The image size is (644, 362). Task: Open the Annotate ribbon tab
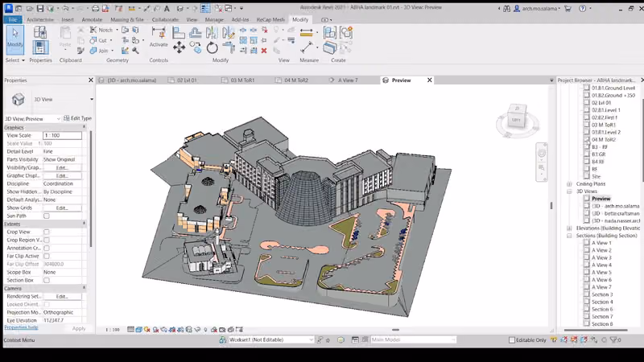92,19
